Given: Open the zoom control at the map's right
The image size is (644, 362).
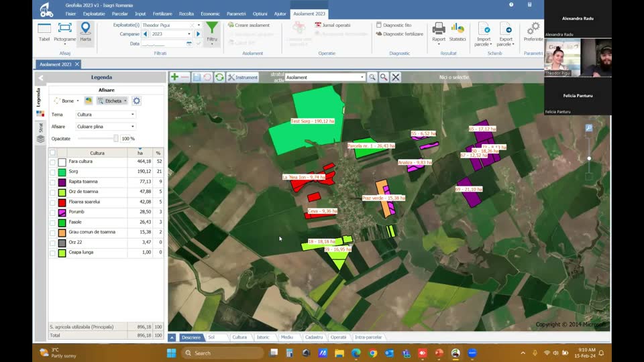Looking at the screenshot, I should [x=588, y=128].
